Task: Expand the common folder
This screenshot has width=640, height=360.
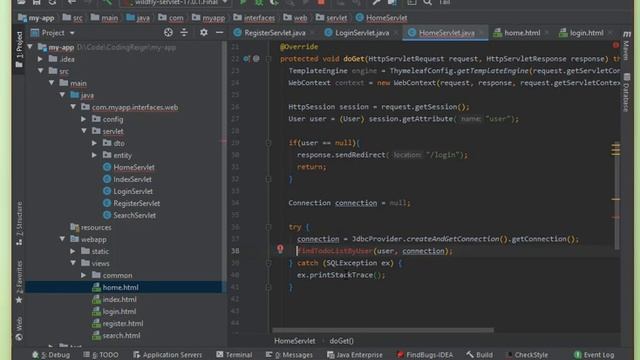Action: click(x=84, y=275)
